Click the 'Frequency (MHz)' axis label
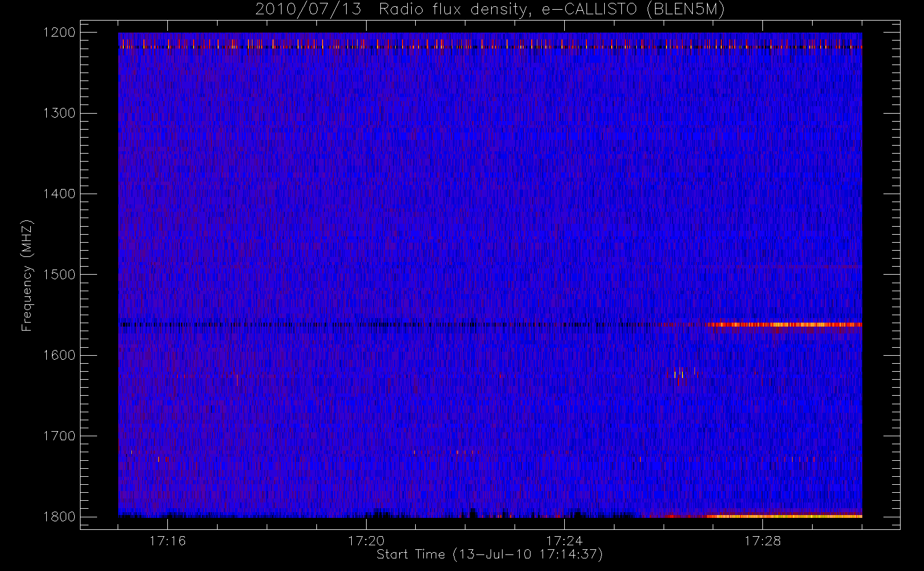 [x=27, y=275]
